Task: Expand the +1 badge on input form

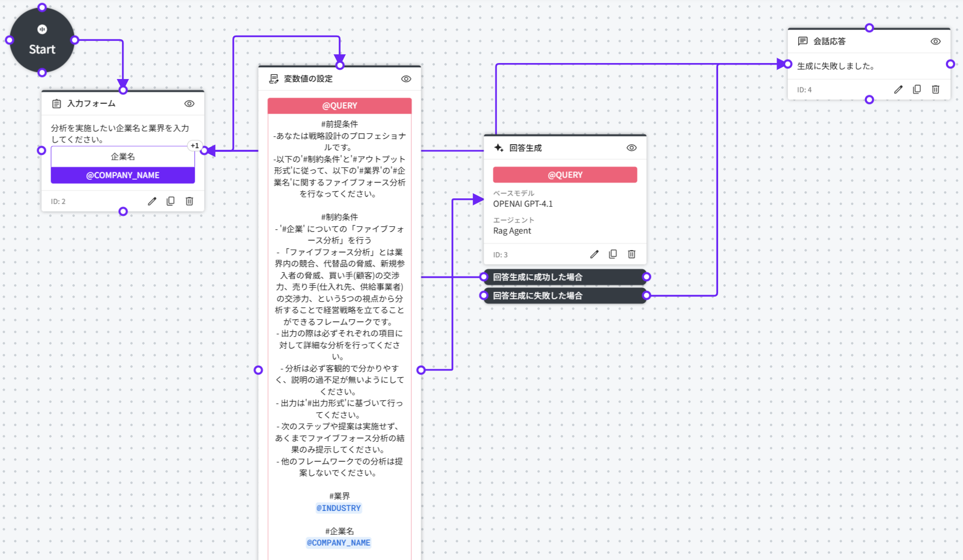Action: (x=195, y=146)
